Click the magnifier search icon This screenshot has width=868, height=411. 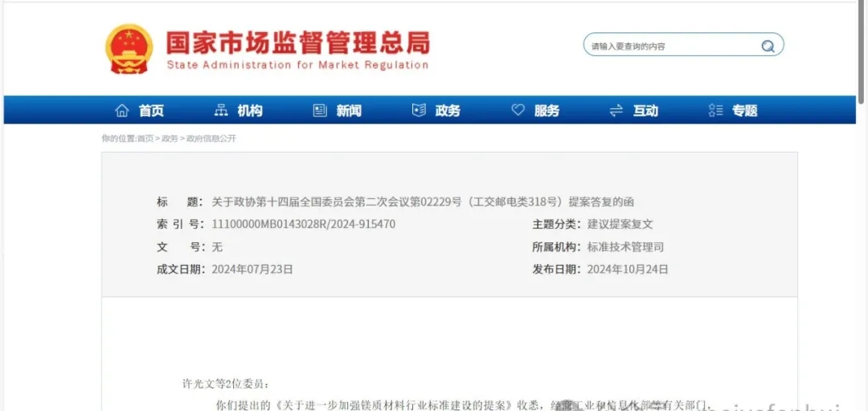[768, 46]
